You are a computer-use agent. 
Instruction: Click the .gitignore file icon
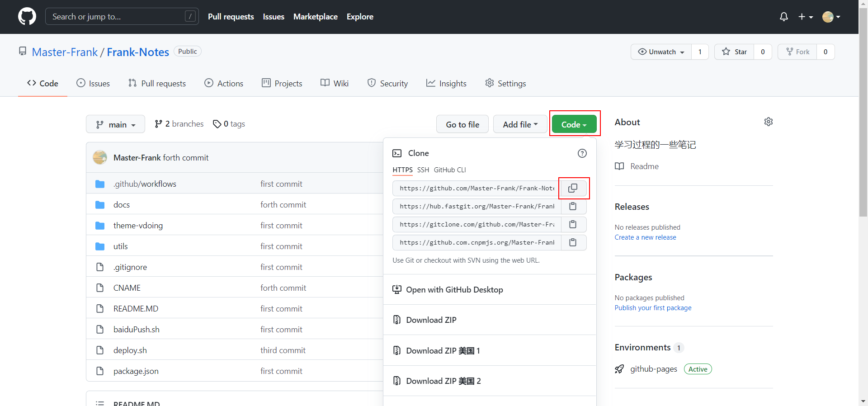coord(100,267)
